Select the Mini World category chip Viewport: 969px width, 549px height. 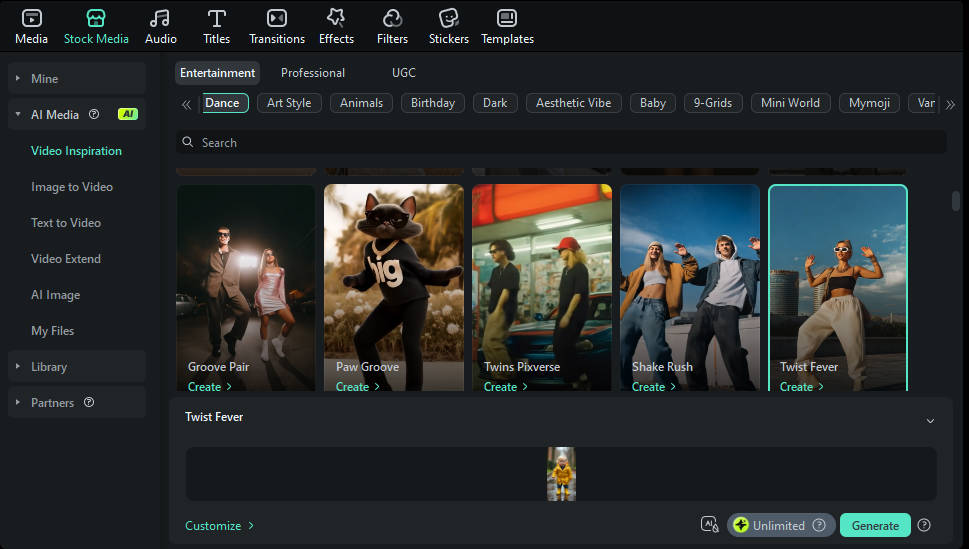tap(790, 103)
